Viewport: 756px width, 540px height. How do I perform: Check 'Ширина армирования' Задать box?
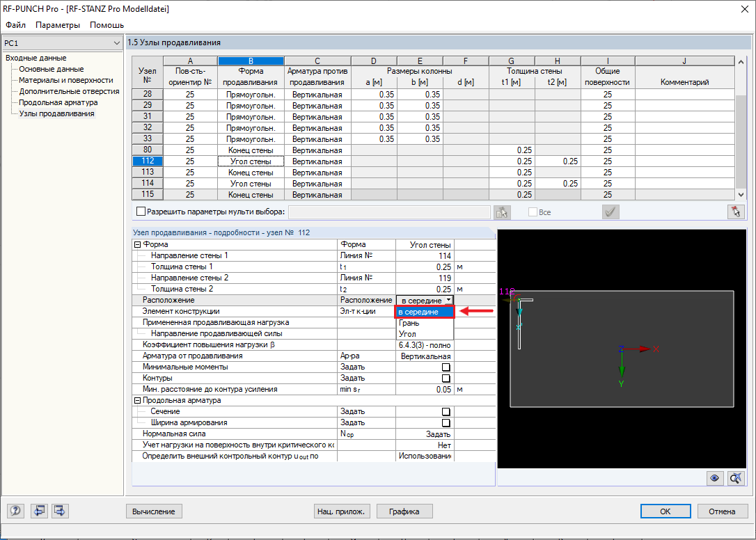click(446, 423)
